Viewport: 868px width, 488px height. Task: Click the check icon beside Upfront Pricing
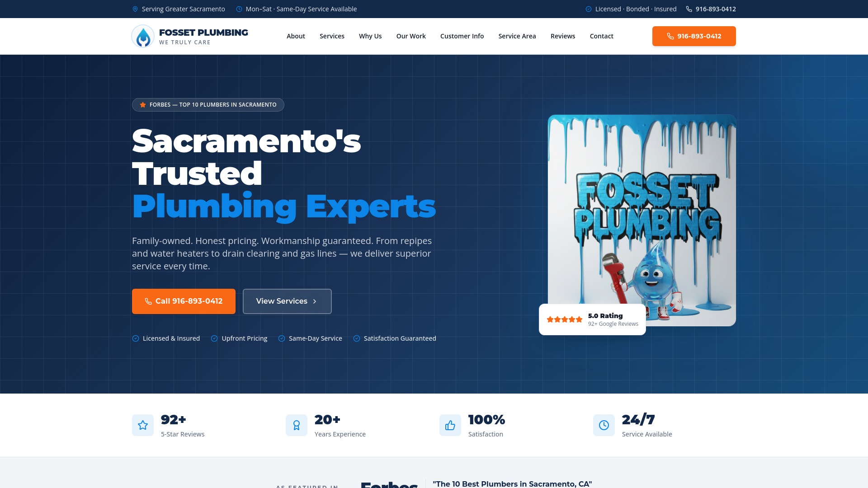click(x=214, y=338)
